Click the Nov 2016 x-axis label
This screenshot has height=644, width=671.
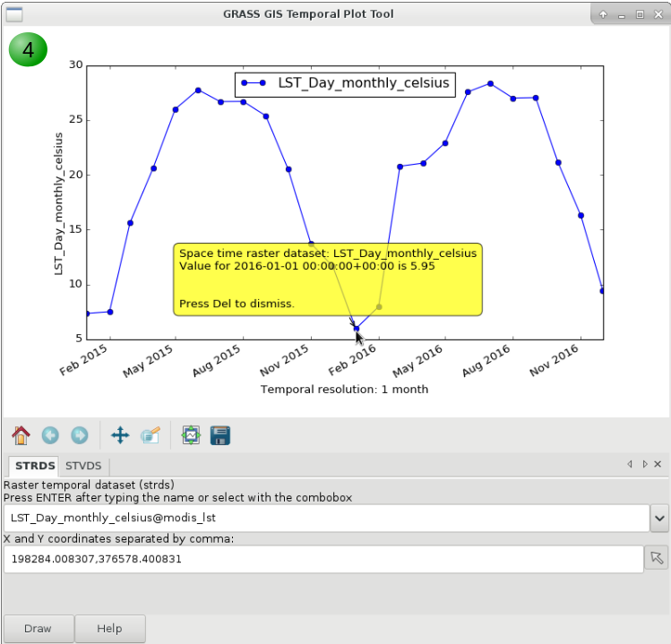click(555, 361)
